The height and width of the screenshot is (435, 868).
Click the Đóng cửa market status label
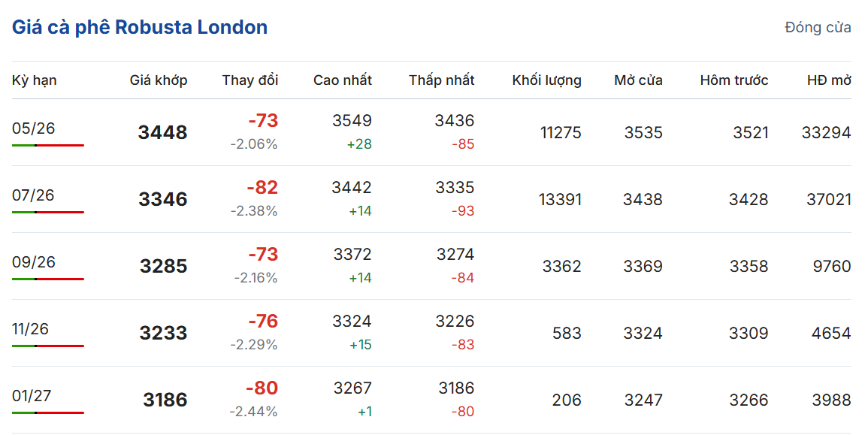(x=818, y=28)
